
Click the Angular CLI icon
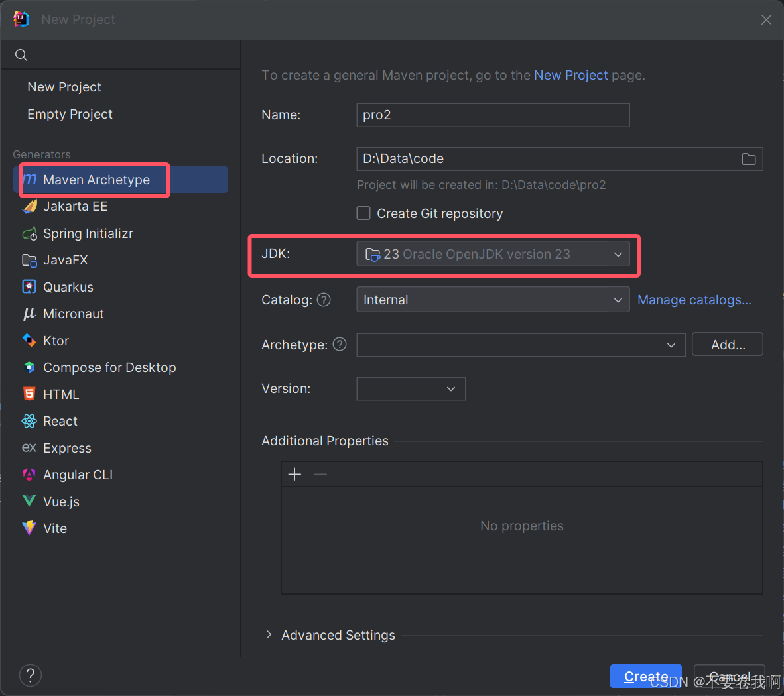coord(29,475)
